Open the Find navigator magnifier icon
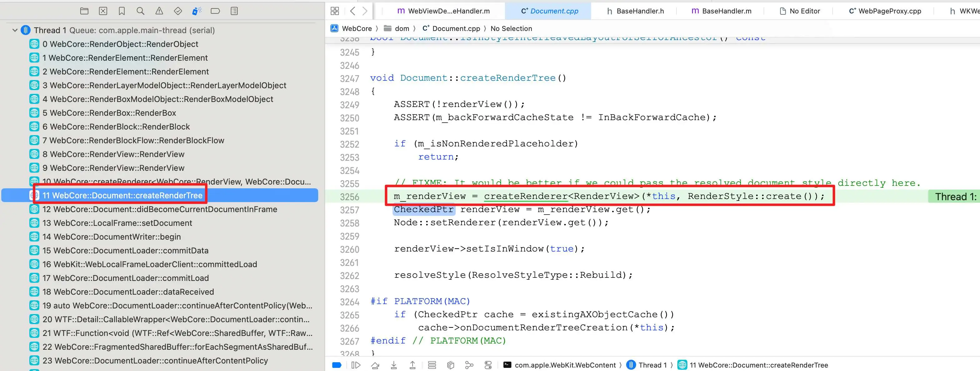The height and width of the screenshot is (371, 980). click(x=141, y=11)
